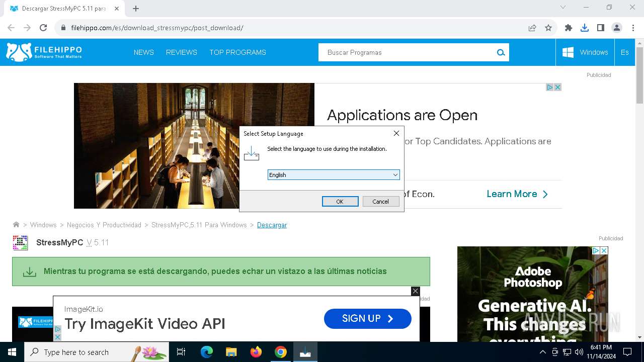Open the Es language selector
The image size is (644, 362).
click(625, 52)
